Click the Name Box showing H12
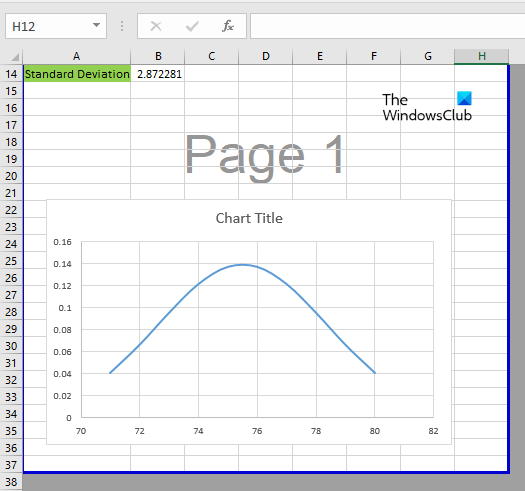Screen dimensions: 525x491 (x=56, y=26)
